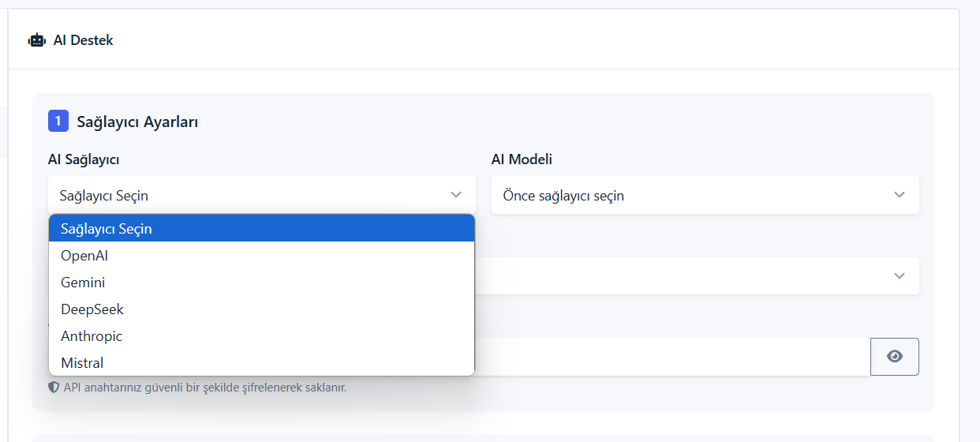The image size is (980, 442).
Task: Toggle API key visibility with the eye icon
Action: (x=895, y=357)
